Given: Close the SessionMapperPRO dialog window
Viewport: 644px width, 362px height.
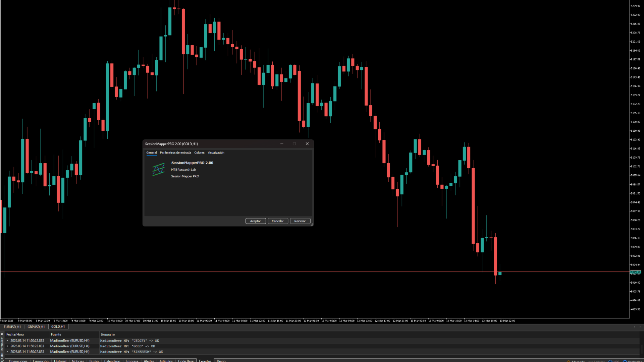Looking at the screenshot, I should (307, 144).
